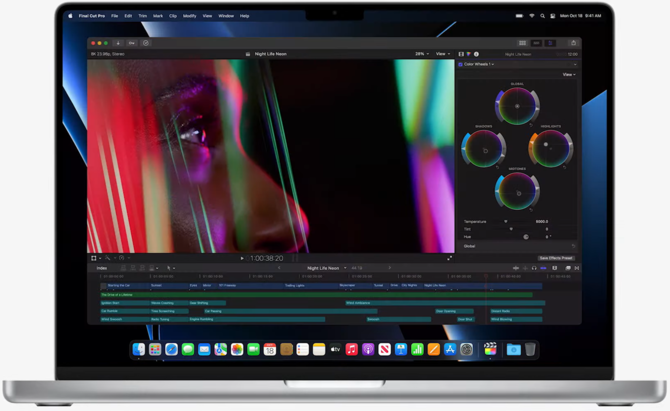Click the background tasks checkmark icon

[146, 43]
